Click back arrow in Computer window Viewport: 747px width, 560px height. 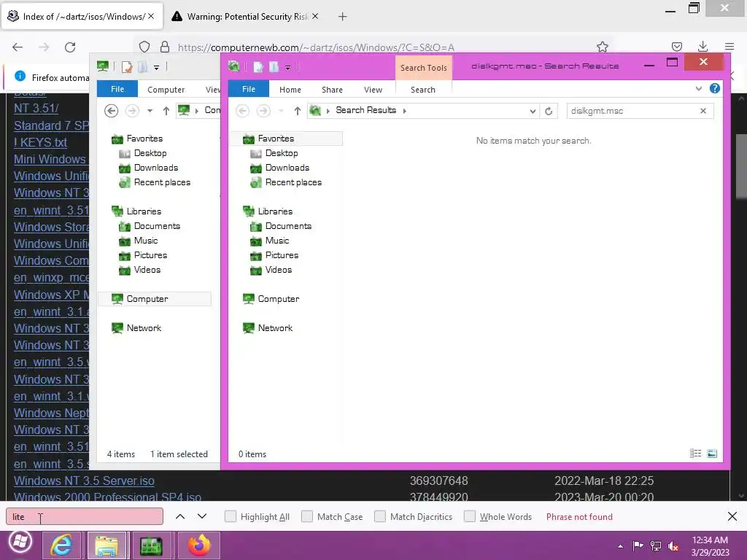tap(111, 111)
